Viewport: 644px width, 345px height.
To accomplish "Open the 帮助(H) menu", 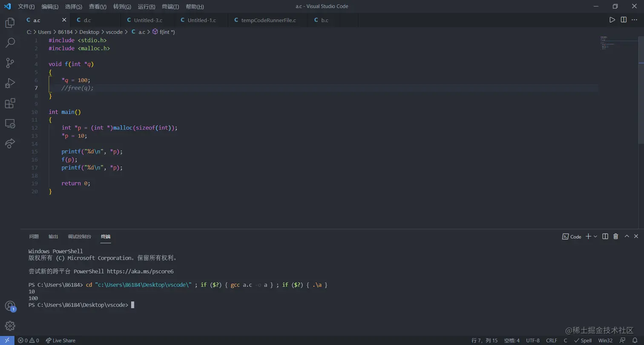I will pyautogui.click(x=195, y=6).
